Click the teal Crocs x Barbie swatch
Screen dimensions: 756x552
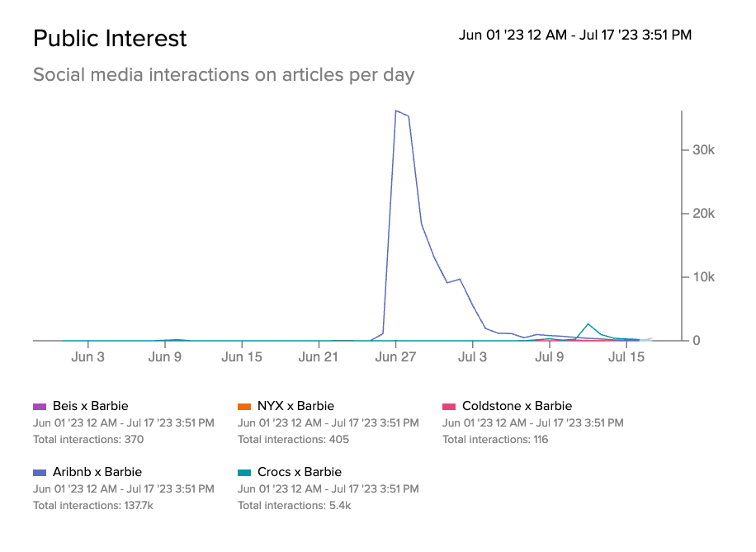pyautogui.click(x=244, y=472)
